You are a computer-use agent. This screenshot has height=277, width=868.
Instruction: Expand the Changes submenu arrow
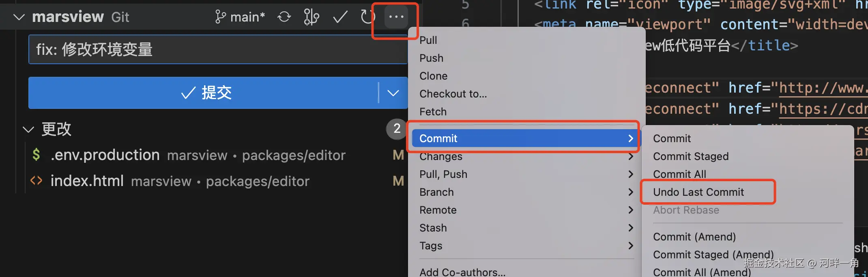tap(631, 156)
